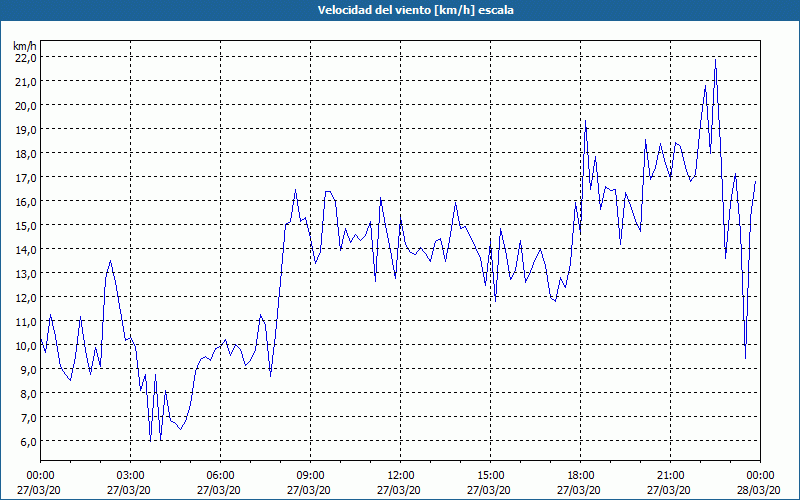This screenshot has width=800, height=500.
Task: Click the chart title 'Velocidad del viento [km/h] escala'
Action: 415,10
